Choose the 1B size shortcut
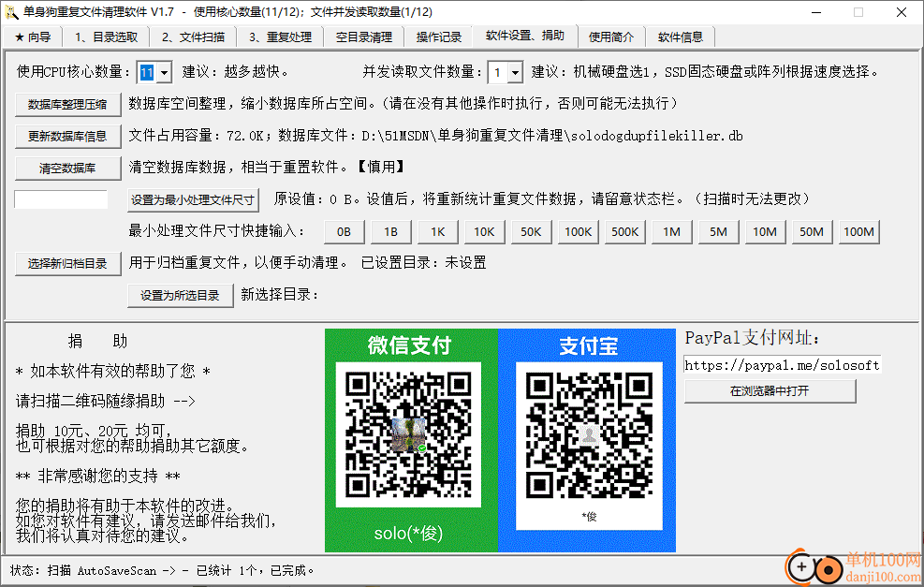This screenshot has height=587, width=924. [x=390, y=231]
